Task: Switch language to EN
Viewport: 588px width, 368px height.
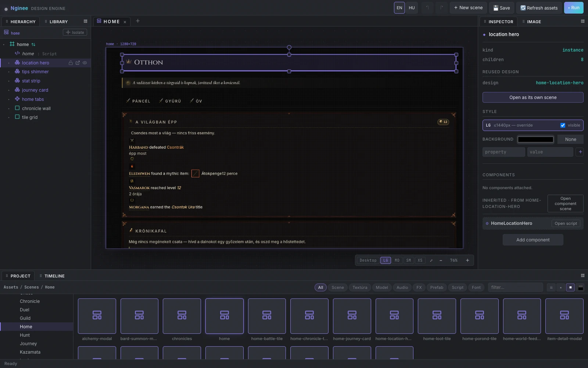Action: [399, 8]
